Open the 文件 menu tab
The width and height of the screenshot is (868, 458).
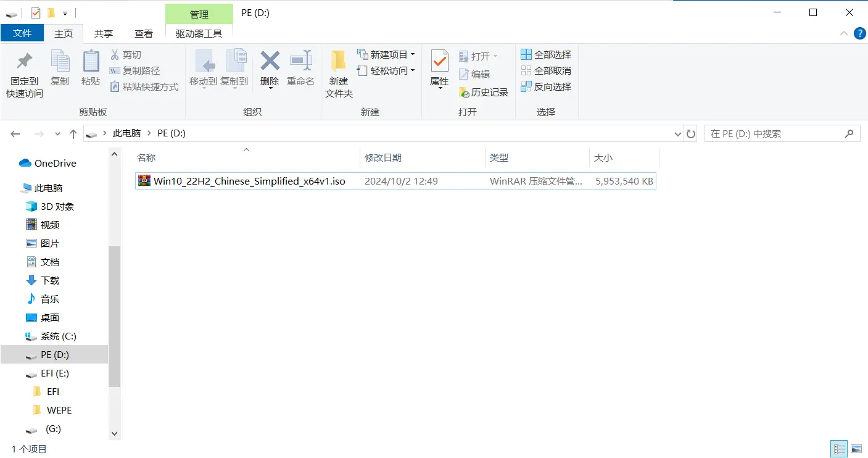coord(22,33)
